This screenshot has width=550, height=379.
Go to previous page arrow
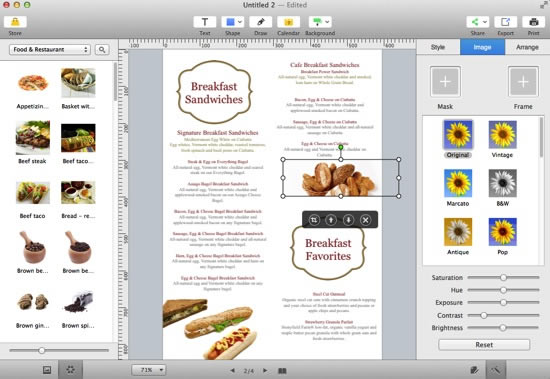[x=232, y=370]
